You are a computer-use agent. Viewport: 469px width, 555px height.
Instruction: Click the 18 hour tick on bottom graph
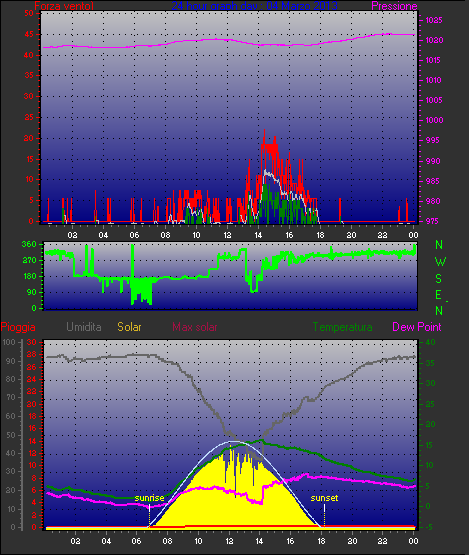point(321,541)
